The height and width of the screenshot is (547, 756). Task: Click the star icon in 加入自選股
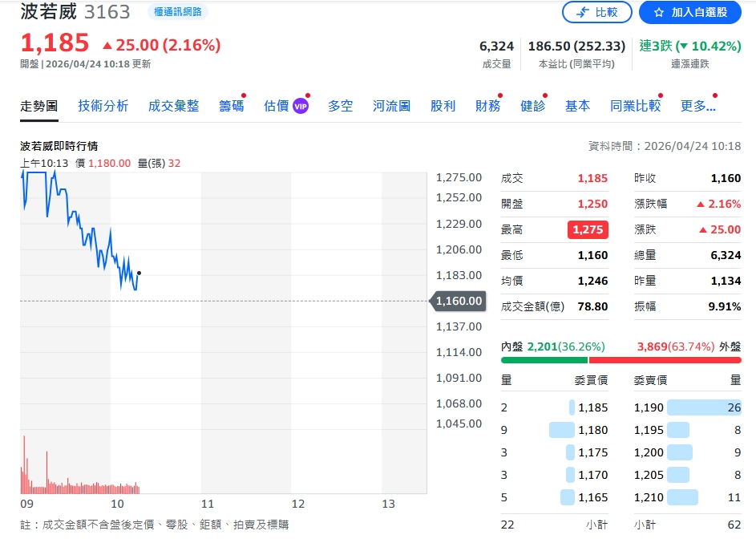659,13
